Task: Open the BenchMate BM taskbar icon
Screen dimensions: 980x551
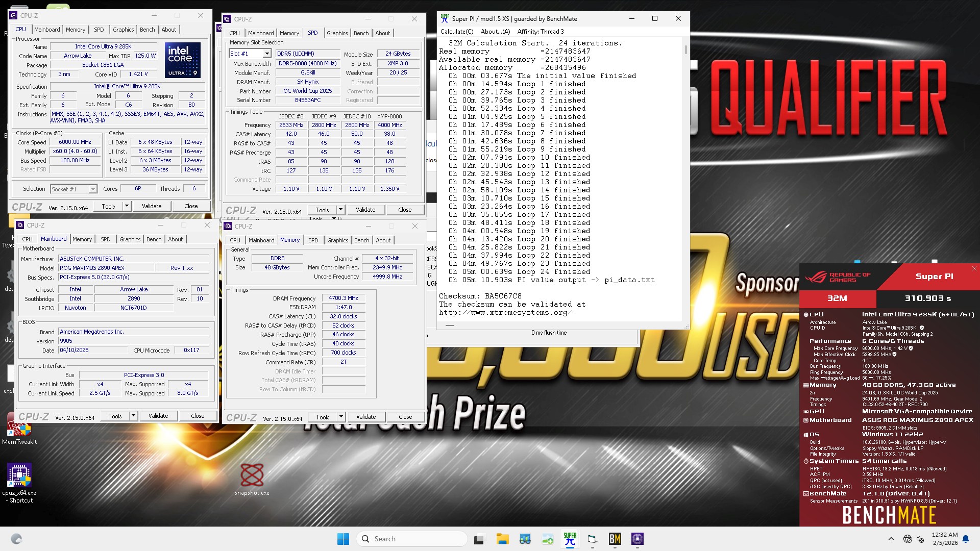Action: click(615, 539)
